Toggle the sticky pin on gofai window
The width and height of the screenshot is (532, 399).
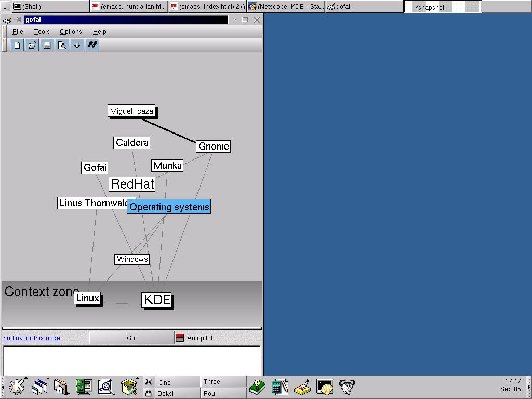[x=18, y=20]
